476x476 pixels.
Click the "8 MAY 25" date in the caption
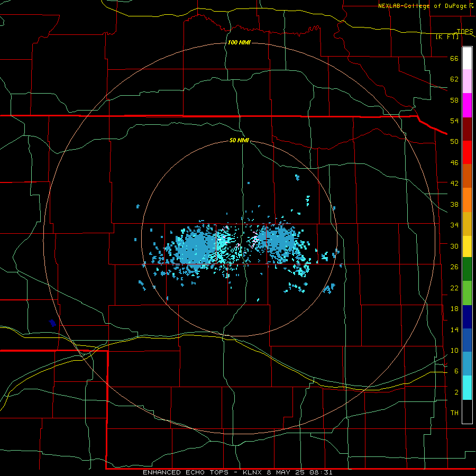click(286, 472)
